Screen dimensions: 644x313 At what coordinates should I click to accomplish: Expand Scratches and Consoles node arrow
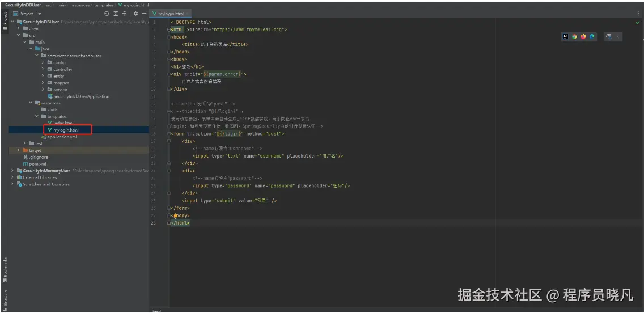(x=12, y=184)
